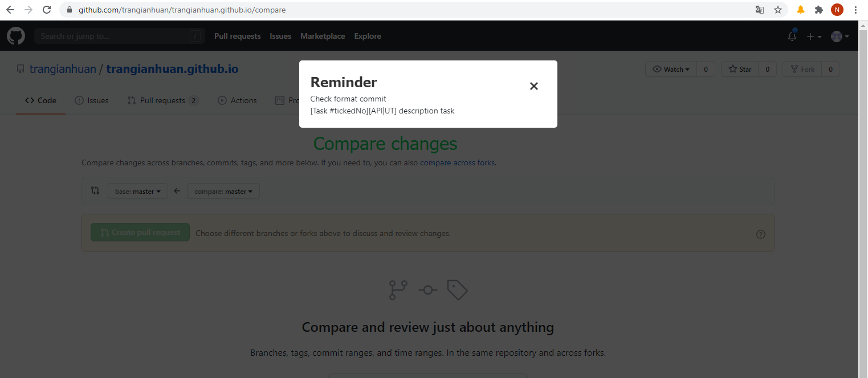Fork the repository
Image resolution: width=868 pixels, height=378 pixels.
pos(802,69)
